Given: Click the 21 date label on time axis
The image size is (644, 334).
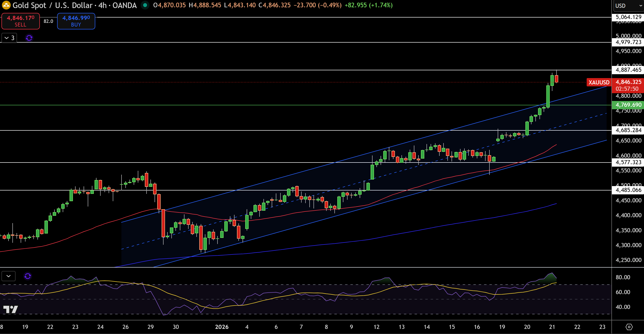Looking at the screenshot, I should pyautogui.click(x=552, y=327).
